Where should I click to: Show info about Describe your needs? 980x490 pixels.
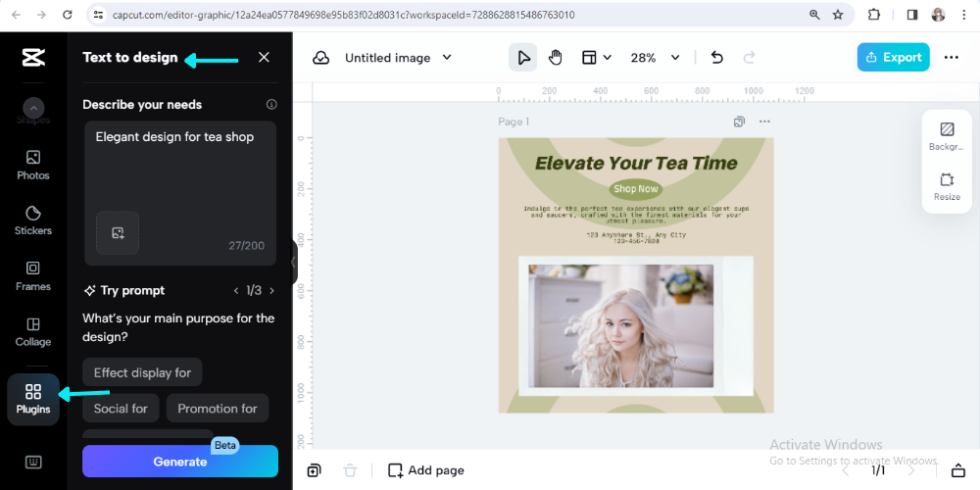pyautogui.click(x=271, y=105)
